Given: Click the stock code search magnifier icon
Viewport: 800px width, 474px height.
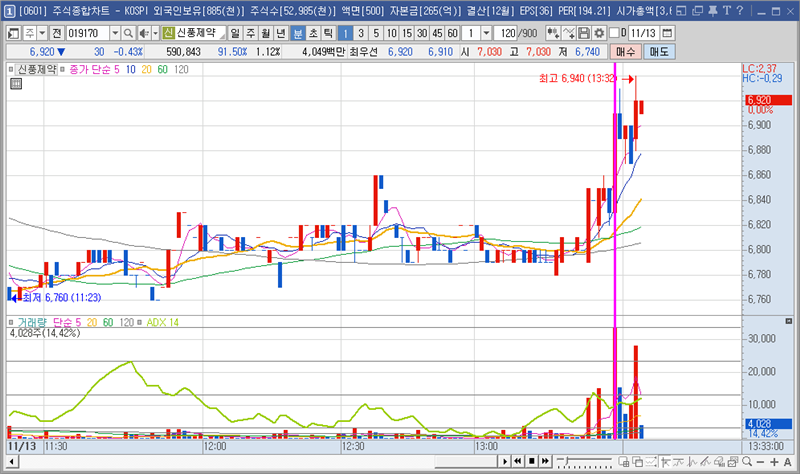Looking at the screenshot, I should 129,33.
